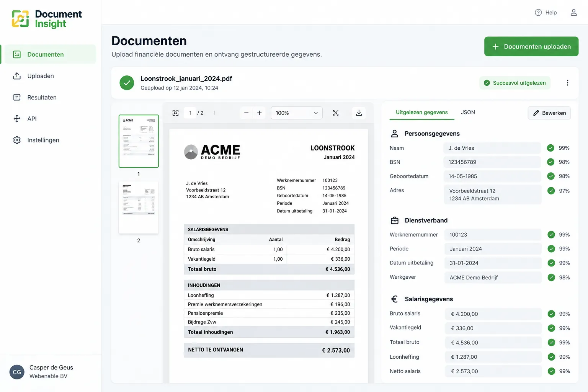
Task: Open Instellingen in the sidebar
Action: tap(49, 140)
